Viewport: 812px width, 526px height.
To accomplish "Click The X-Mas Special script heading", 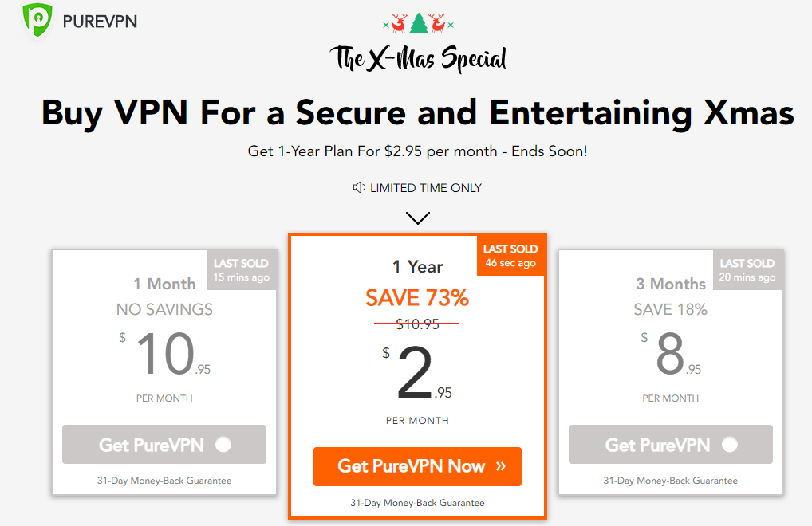I will coord(418,58).
